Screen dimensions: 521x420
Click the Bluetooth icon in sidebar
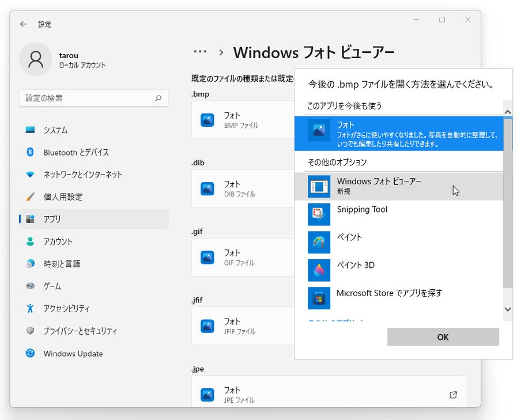coord(30,152)
